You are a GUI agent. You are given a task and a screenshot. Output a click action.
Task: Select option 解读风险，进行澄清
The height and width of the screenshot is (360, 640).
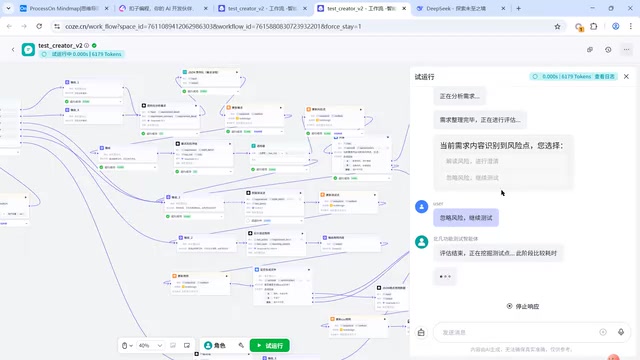coord(503,161)
